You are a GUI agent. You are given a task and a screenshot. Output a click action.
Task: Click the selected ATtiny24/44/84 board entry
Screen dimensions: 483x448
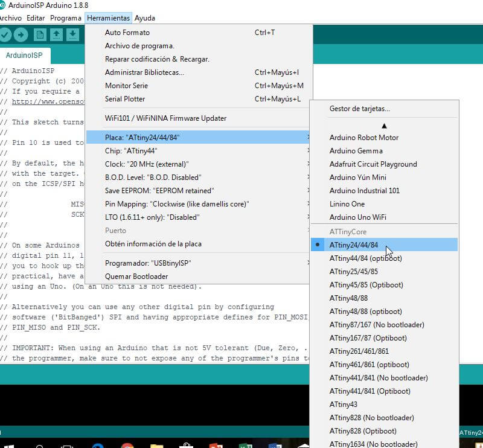[x=384, y=245]
